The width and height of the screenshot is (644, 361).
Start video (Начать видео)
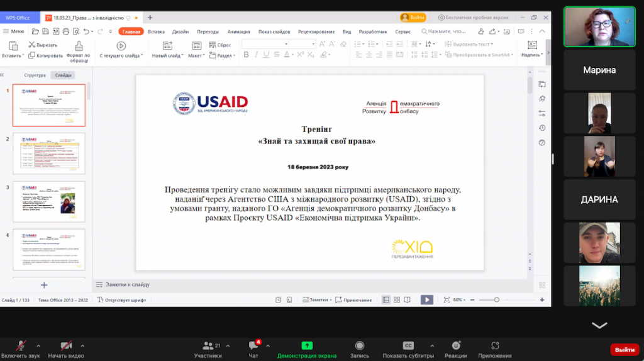tap(65, 350)
